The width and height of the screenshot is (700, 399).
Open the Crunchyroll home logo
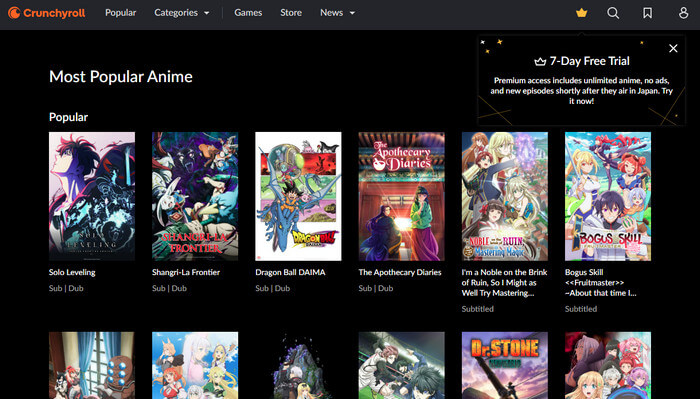(x=46, y=13)
